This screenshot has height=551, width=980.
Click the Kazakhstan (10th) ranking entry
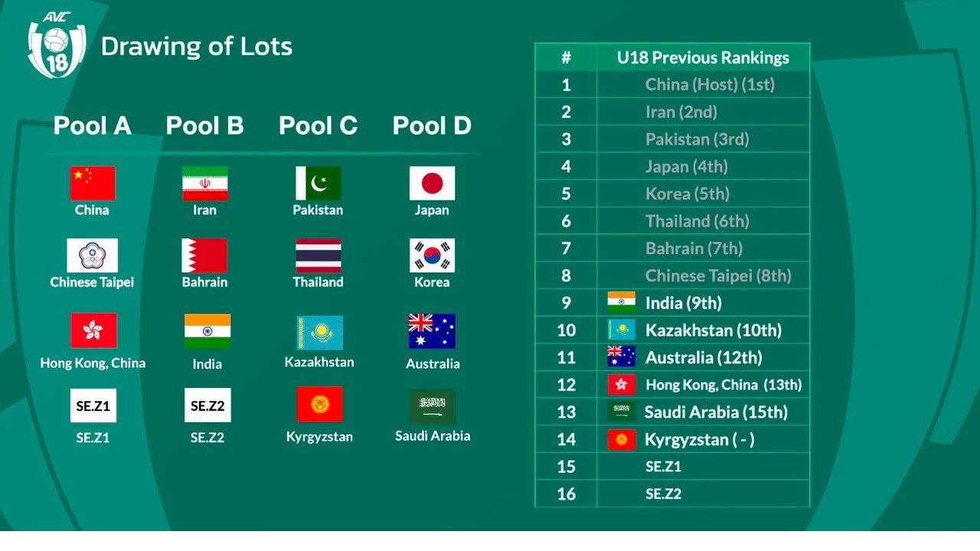click(714, 330)
